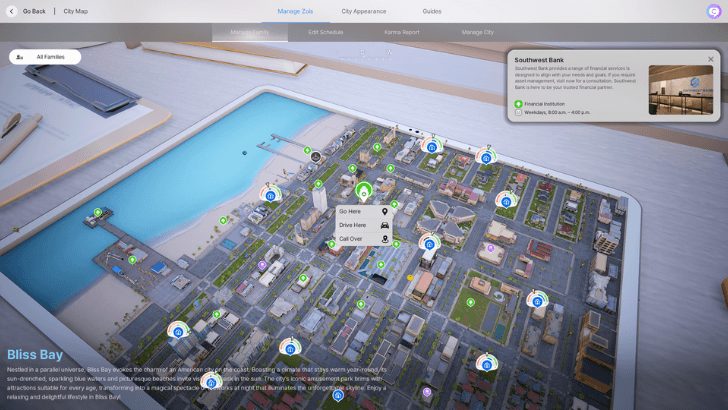The image size is (728, 410).
Task: Select house marker left of the popup menu
Action: 270,196
